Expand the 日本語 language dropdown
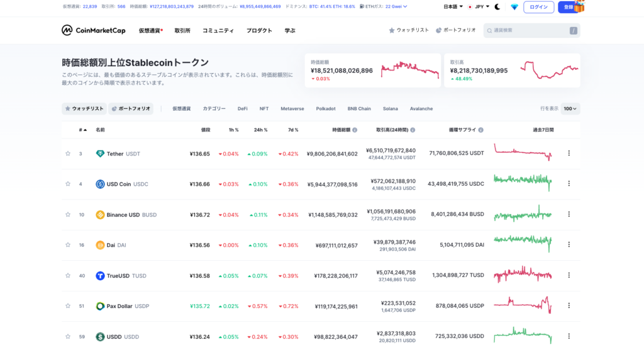 [x=453, y=7]
